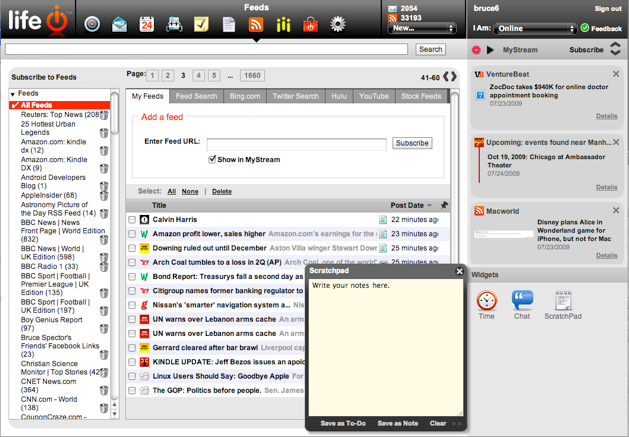Screen dimensions: 629x437
Task: Click the red shopping bag icon
Action: (310, 24)
